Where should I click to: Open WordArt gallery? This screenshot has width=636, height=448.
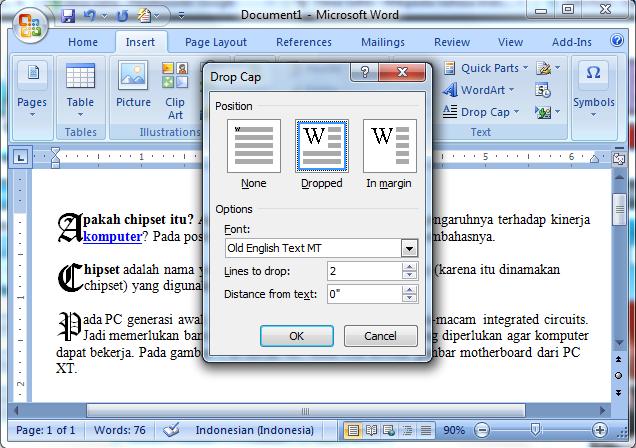pos(478,90)
